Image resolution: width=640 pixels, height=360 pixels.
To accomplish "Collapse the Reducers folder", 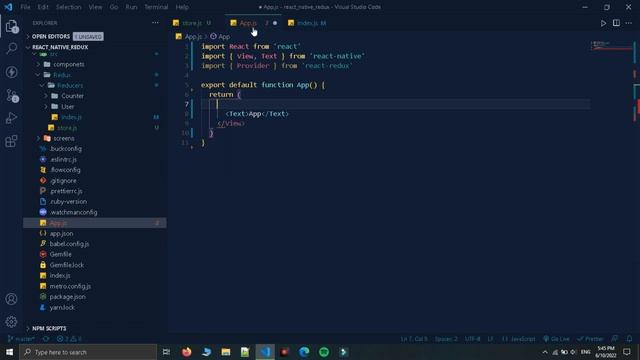I will click(x=70, y=85).
